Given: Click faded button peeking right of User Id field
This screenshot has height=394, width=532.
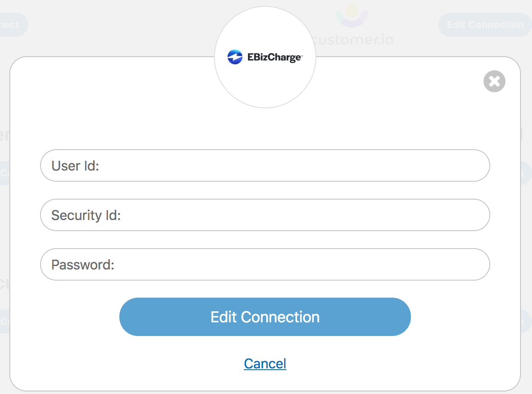Looking at the screenshot, I should (526, 173).
